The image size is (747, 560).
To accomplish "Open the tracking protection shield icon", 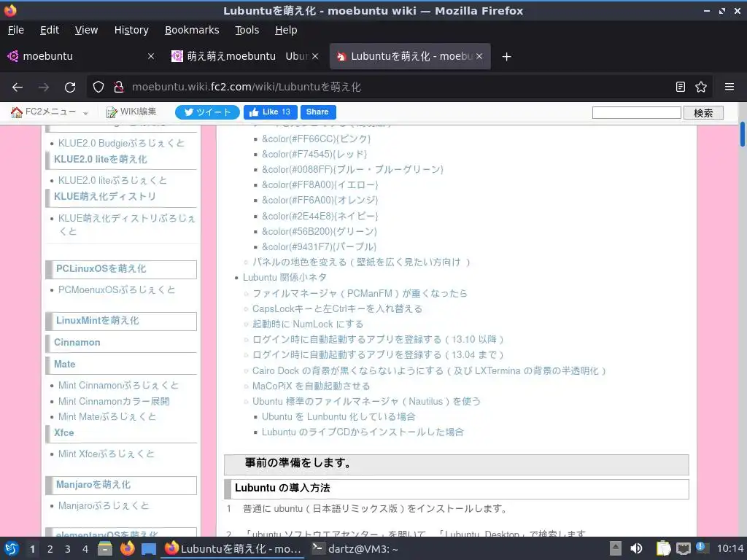I will click(x=98, y=87).
